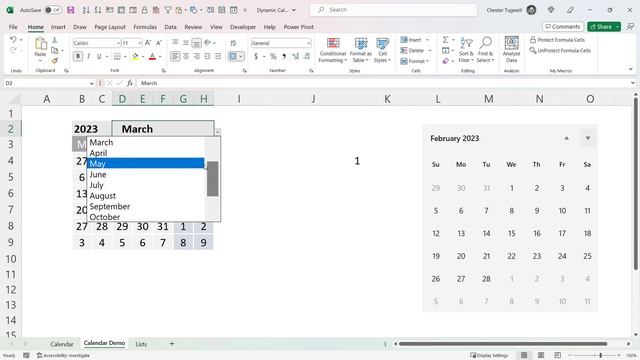The width and height of the screenshot is (640, 360).
Task: Add a new sheet with plus icon
Action: [x=172, y=344]
